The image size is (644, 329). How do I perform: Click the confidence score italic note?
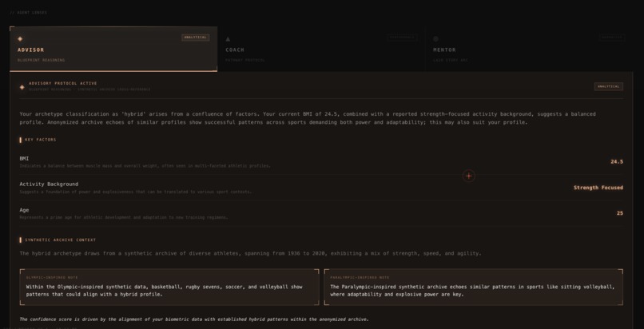pyautogui.click(x=194, y=319)
